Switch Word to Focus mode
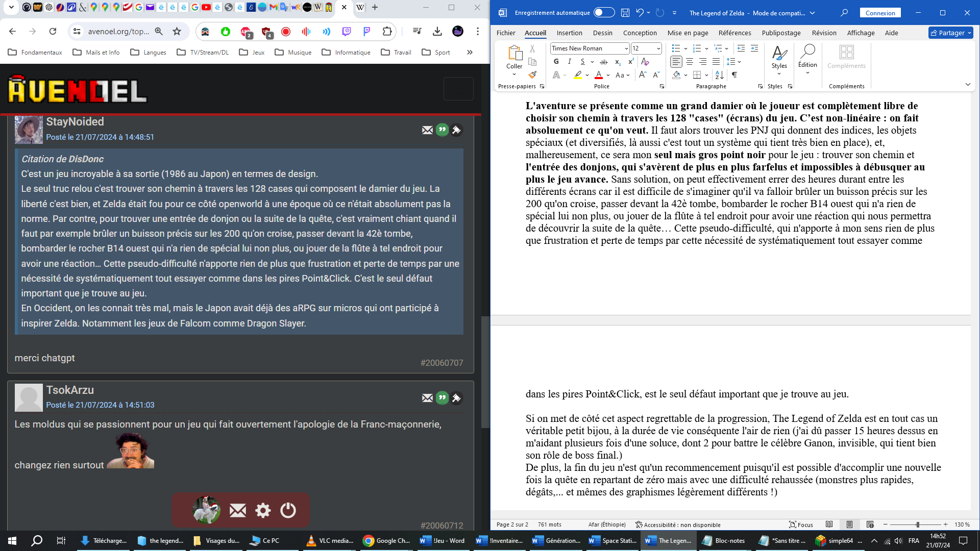The width and height of the screenshot is (980, 551). (x=801, y=524)
